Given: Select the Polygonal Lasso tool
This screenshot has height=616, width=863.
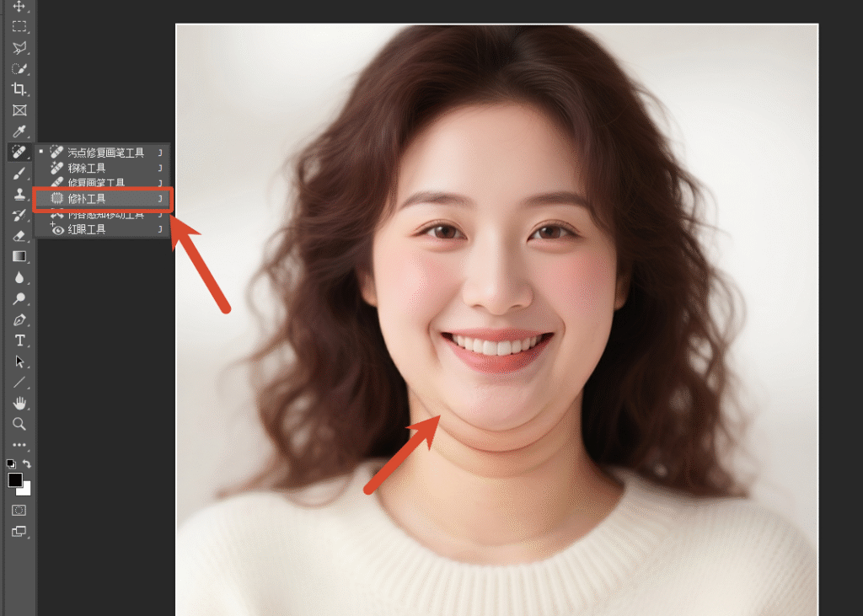Looking at the screenshot, I should [19, 47].
